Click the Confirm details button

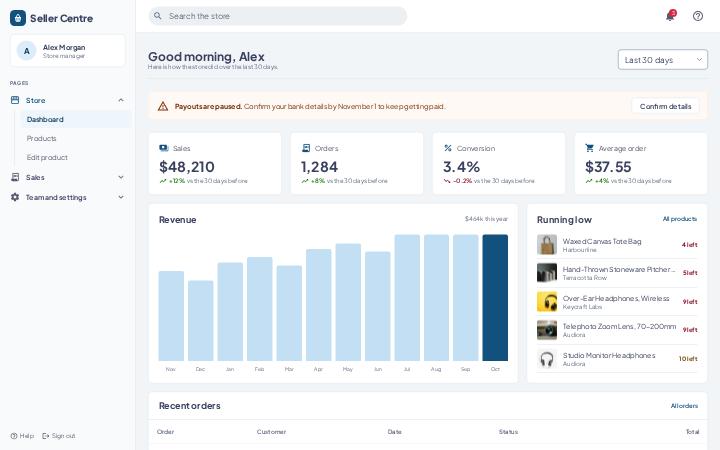click(665, 107)
